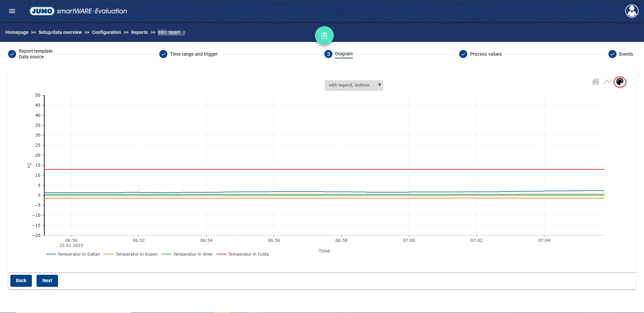
Task: Click the Report template step checkmark
Action: (x=12, y=54)
